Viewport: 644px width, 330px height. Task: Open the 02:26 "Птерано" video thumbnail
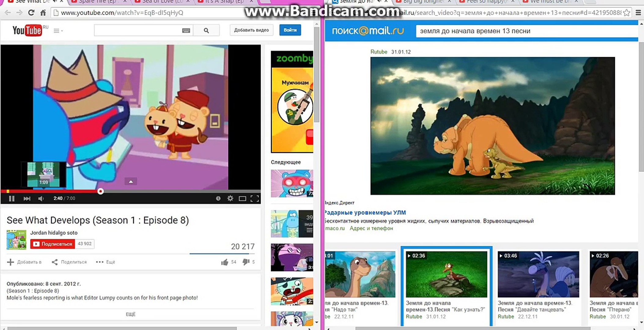coord(614,274)
